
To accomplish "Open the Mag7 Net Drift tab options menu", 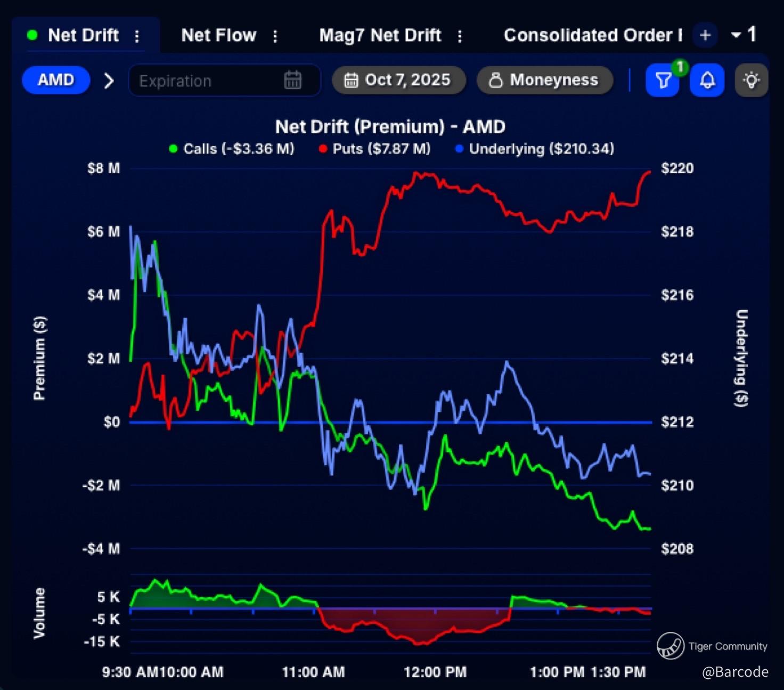I will 460,36.
